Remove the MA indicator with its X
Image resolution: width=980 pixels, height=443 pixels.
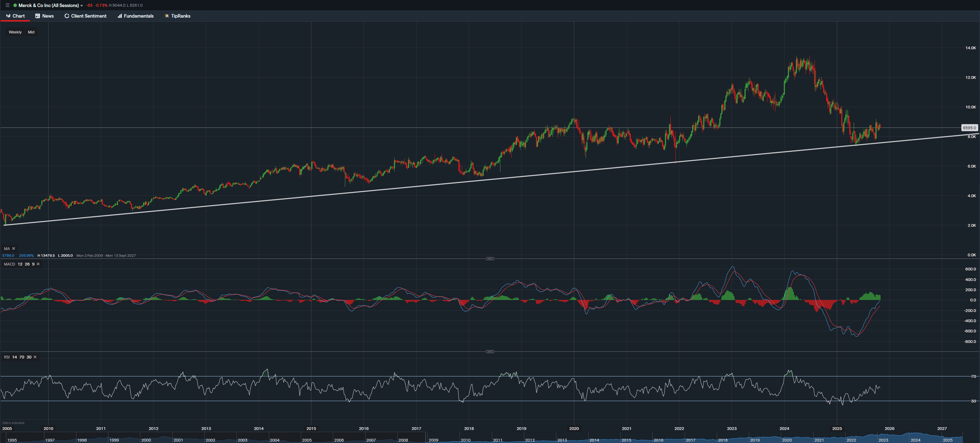(x=14, y=249)
